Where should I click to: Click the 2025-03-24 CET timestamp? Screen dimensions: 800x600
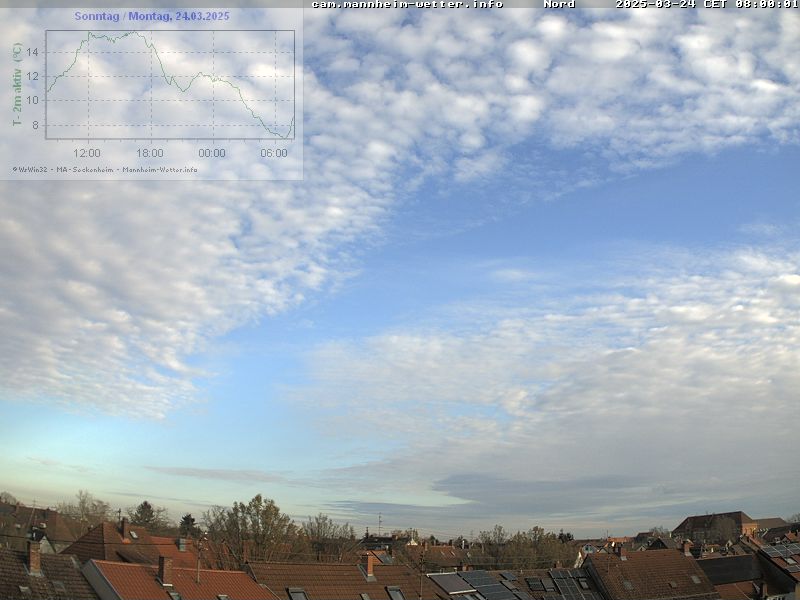coord(706,4)
